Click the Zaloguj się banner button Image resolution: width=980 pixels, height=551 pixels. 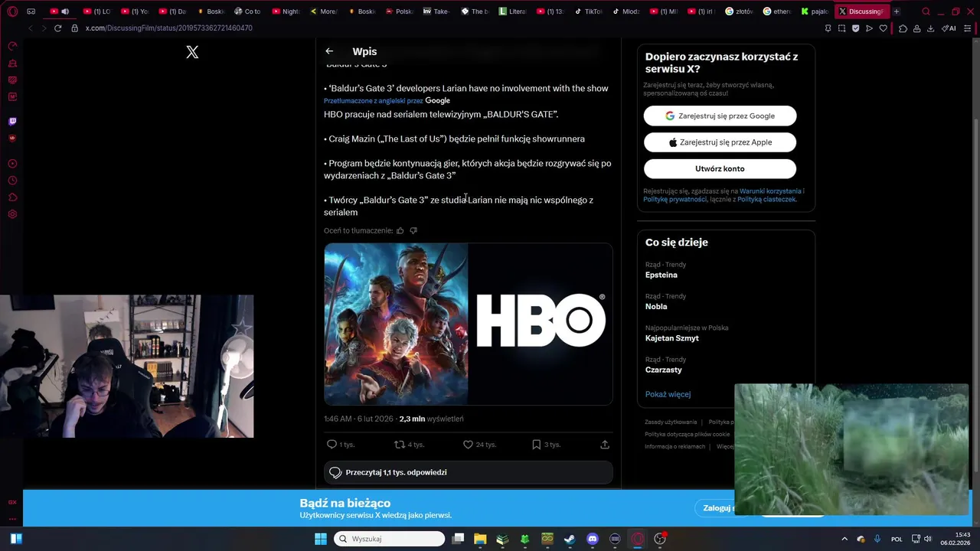718,508
